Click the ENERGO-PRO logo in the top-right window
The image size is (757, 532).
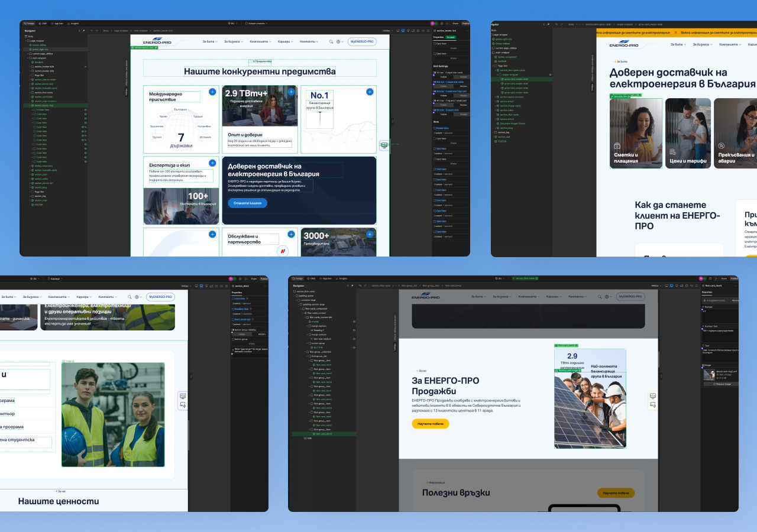(x=625, y=43)
